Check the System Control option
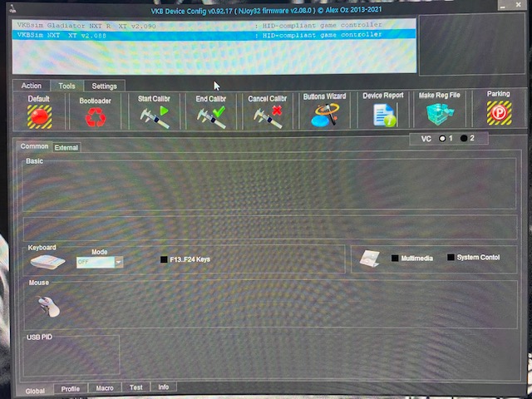Screen dimensions: 532x399 (451, 258)
